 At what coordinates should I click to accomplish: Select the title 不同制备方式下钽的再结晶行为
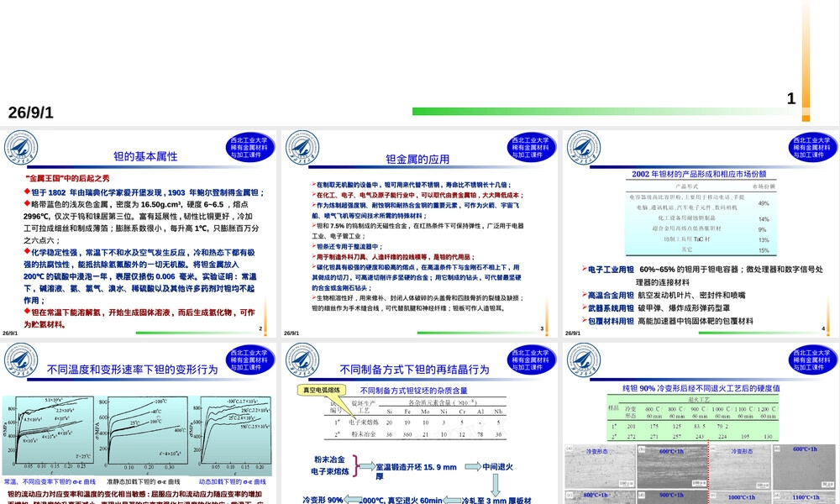[414, 370]
